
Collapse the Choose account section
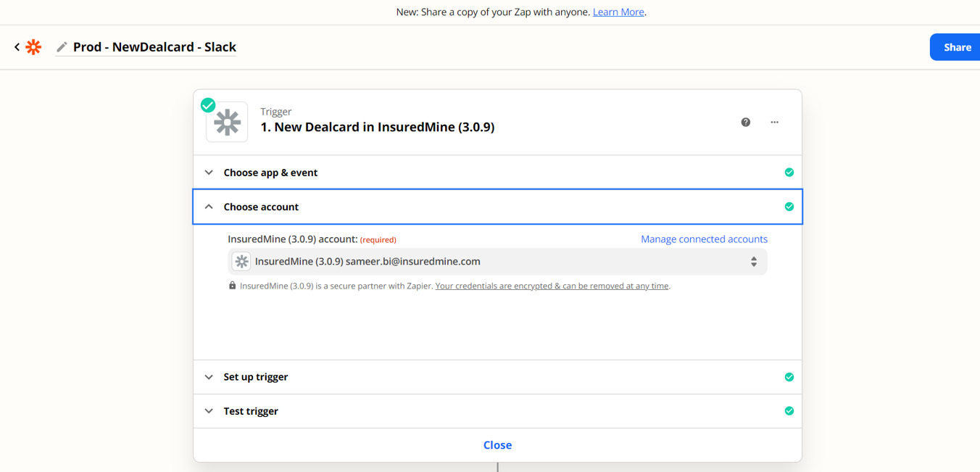(x=497, y=207)
